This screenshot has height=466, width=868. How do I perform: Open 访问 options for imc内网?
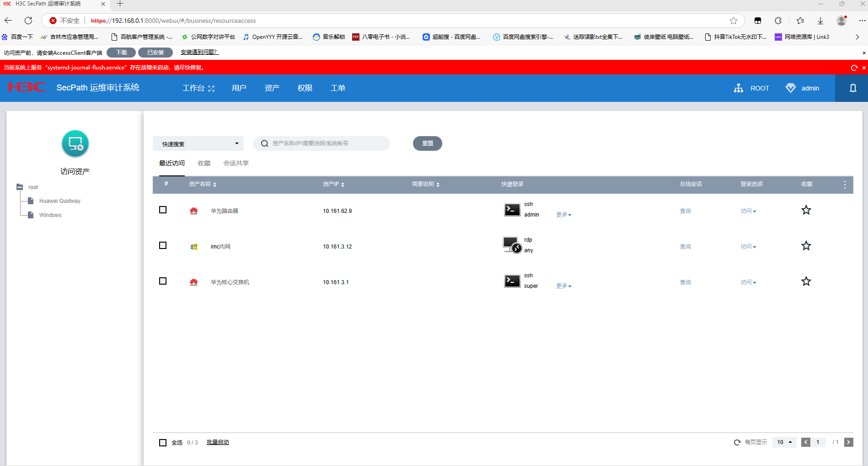[x=749, y=247]
